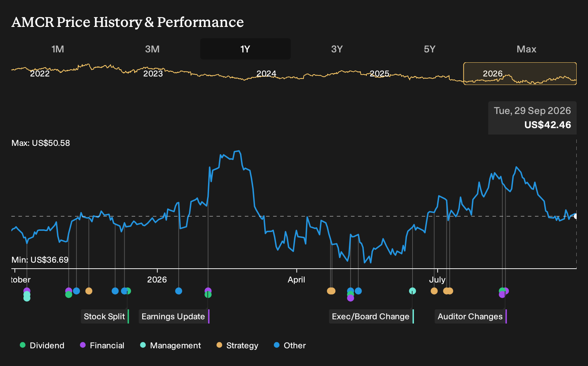Click the teal Management legend dot
The width and height of the screenshot is (588, 366).
tap(143, 345)
